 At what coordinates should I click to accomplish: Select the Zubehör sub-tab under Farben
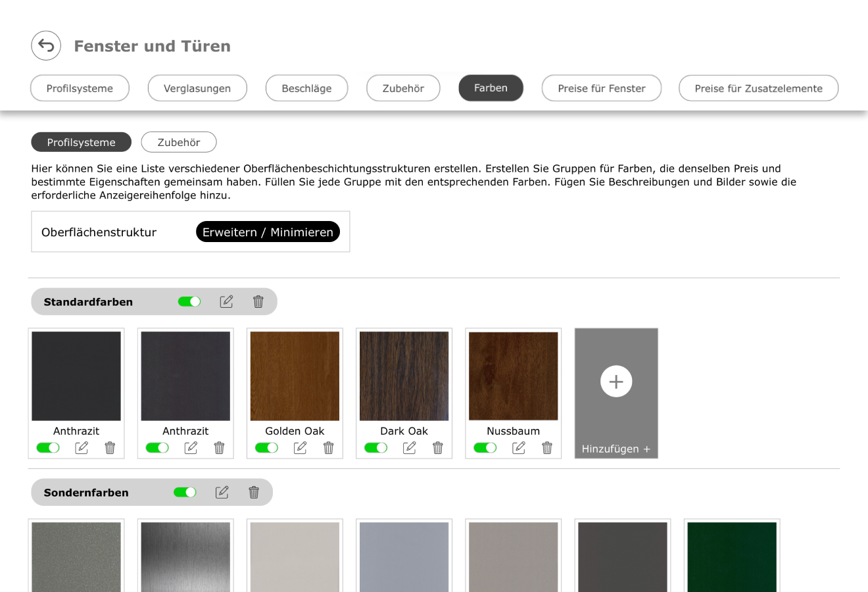pyautogui.click(x=179, y=142)
